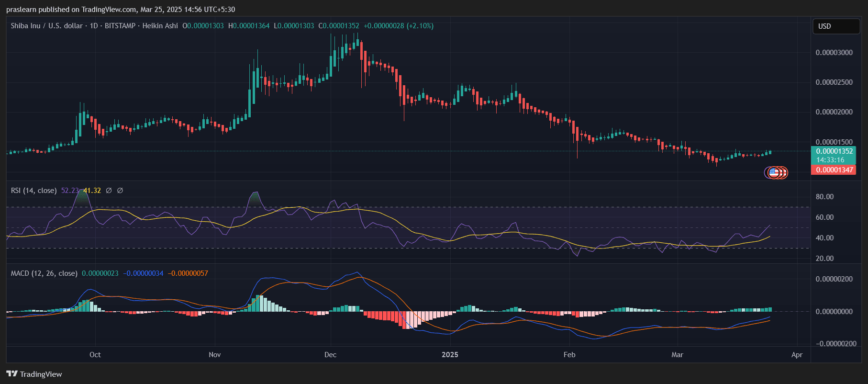This screenshot has width=868, height=384.
Task: Open the MACD (12, 26, close) legend
Action: coord(44,273)
